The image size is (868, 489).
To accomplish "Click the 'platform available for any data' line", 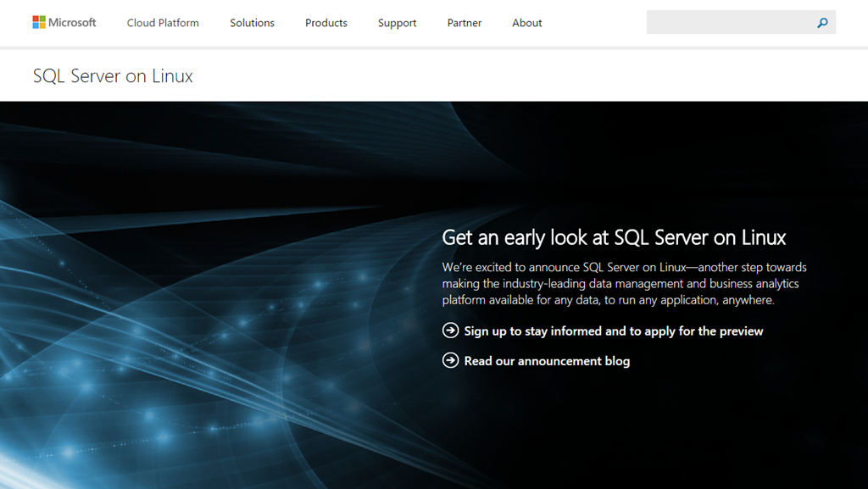I will [x=608, y=300].
